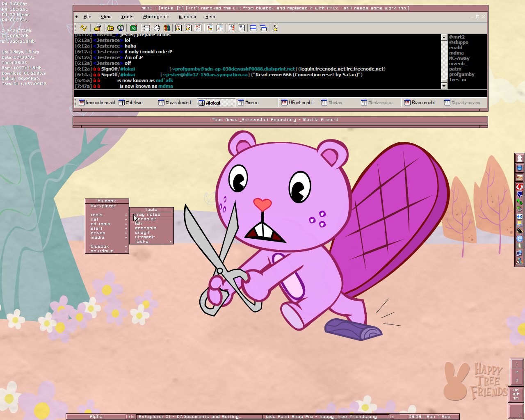Open the URL List toolbar icon
The height and width of the screenshot is (420, 525).
pos(242,28)
